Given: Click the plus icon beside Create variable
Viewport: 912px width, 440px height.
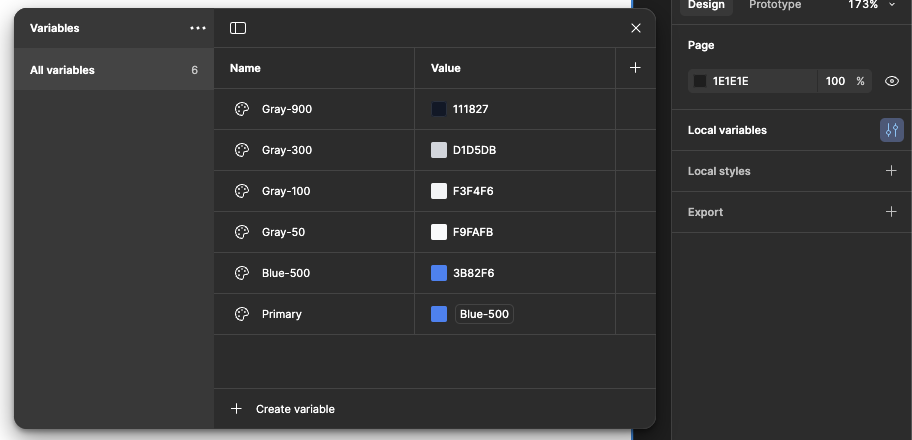Looking at the screenshot, I should coord(236,409).
